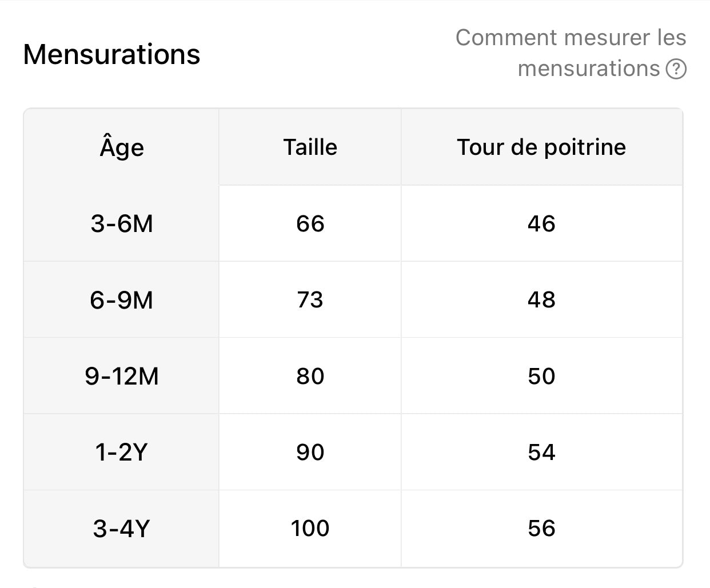Select the Taille value 66 cell
Screen dimensions: 710x588
coord(310,223)
